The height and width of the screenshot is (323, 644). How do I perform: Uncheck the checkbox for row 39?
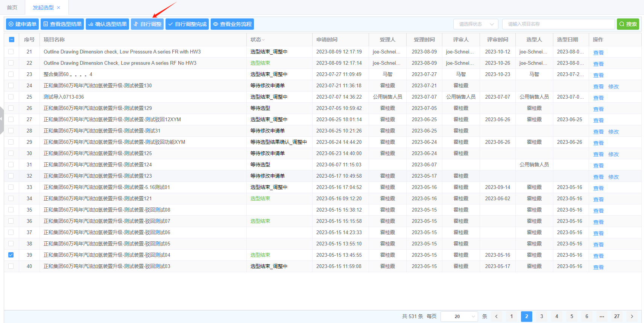coord(11,255)
